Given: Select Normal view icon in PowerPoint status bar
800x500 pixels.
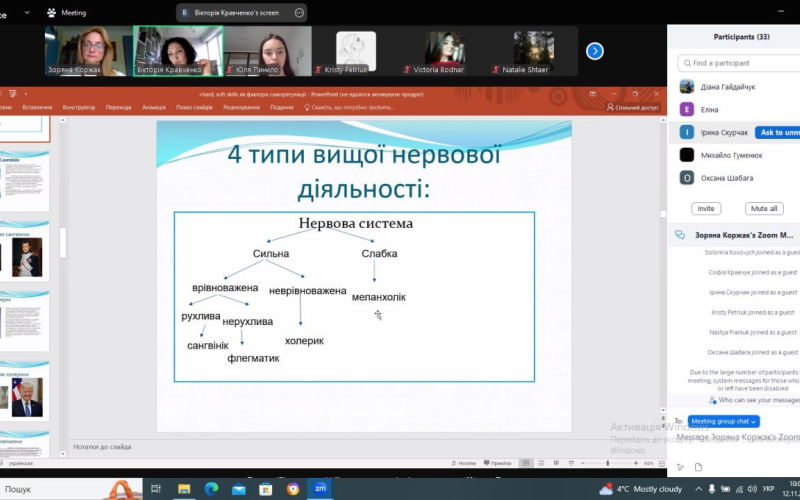Looking at the screenshot, I should [x=526, y=463].
